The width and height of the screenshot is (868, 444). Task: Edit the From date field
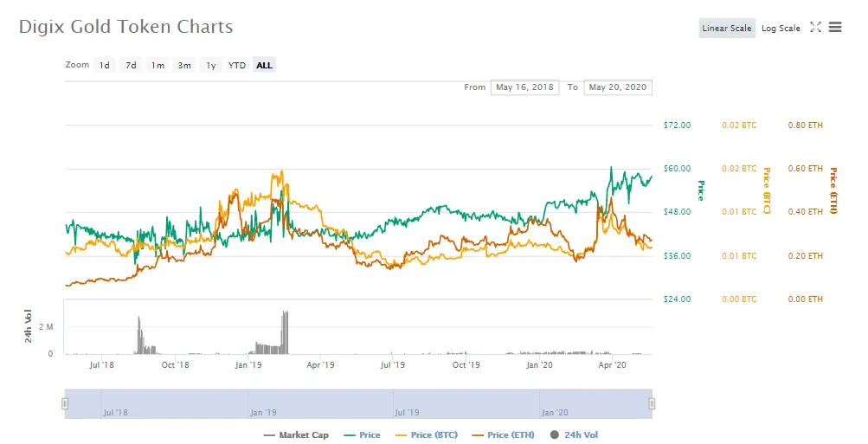point(524,87)
